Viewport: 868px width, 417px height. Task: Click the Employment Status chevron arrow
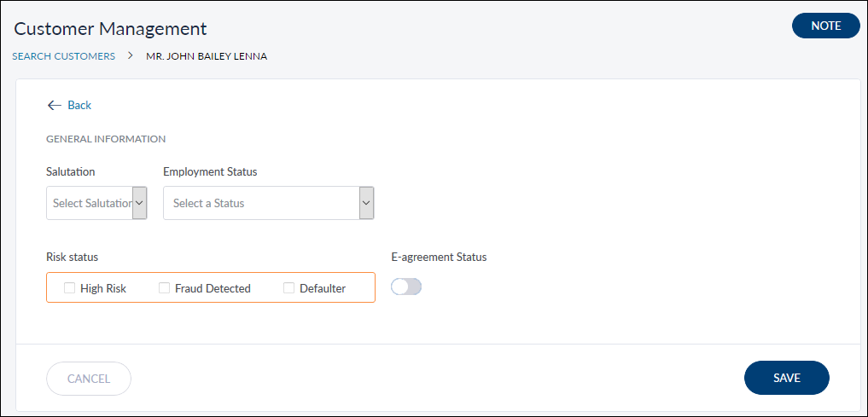(x=366, y=203)
